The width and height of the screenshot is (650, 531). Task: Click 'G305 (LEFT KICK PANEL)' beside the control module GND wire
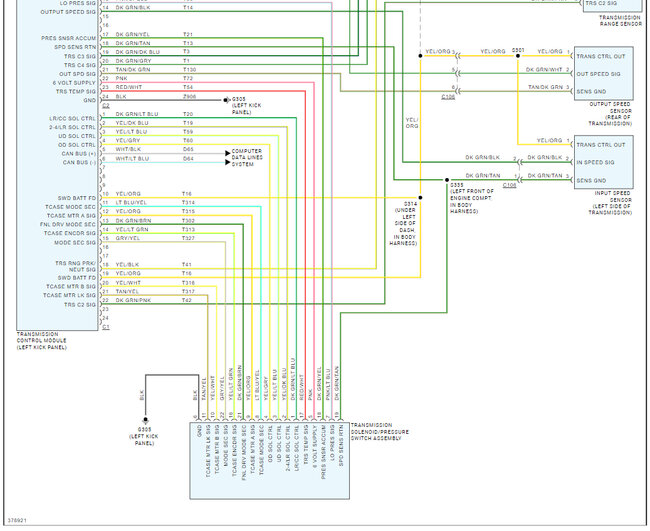point(246,106)
